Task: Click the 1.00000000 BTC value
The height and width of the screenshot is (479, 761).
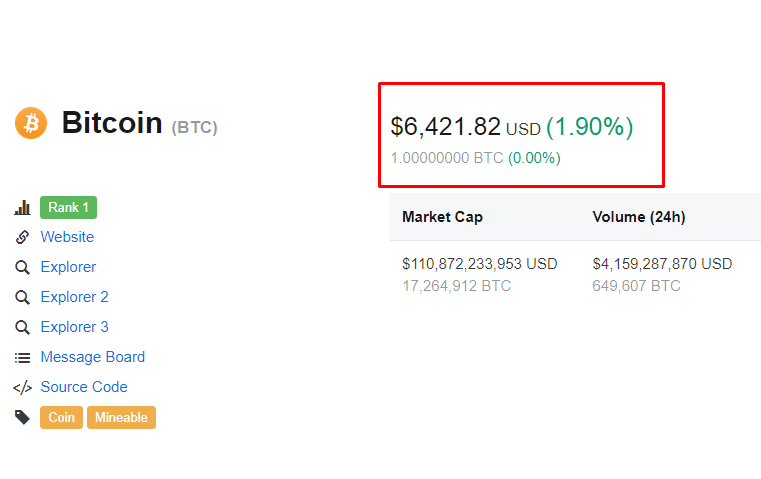Action: [x=447, y=158]
